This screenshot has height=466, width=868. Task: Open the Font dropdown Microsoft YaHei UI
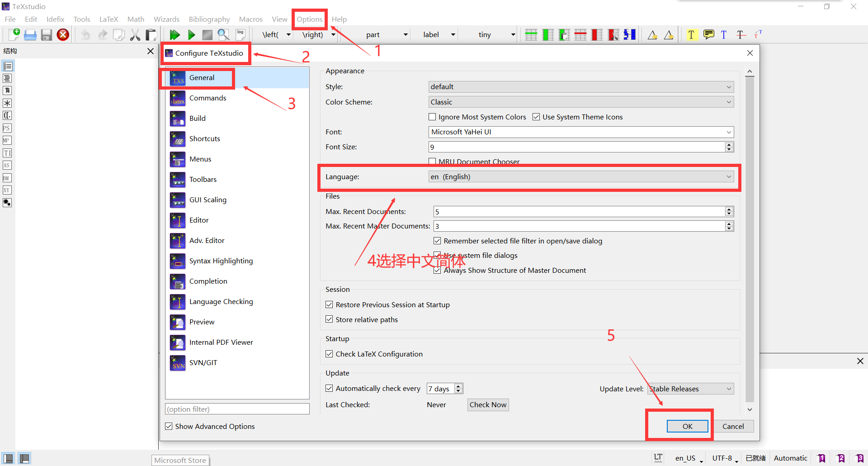pos(581,132)
